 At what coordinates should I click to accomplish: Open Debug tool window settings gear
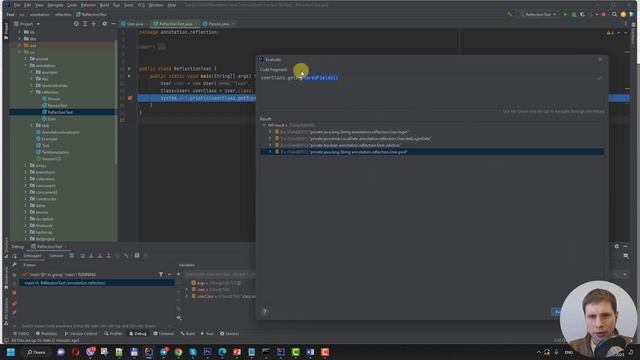pyautogui.click(x=617, y=247)
